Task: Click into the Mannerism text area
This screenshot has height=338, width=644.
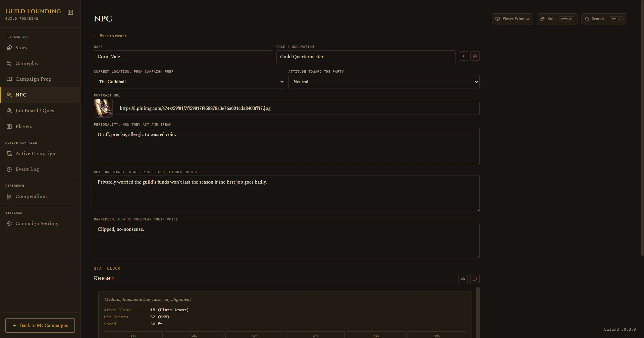Action: point(286,241)
